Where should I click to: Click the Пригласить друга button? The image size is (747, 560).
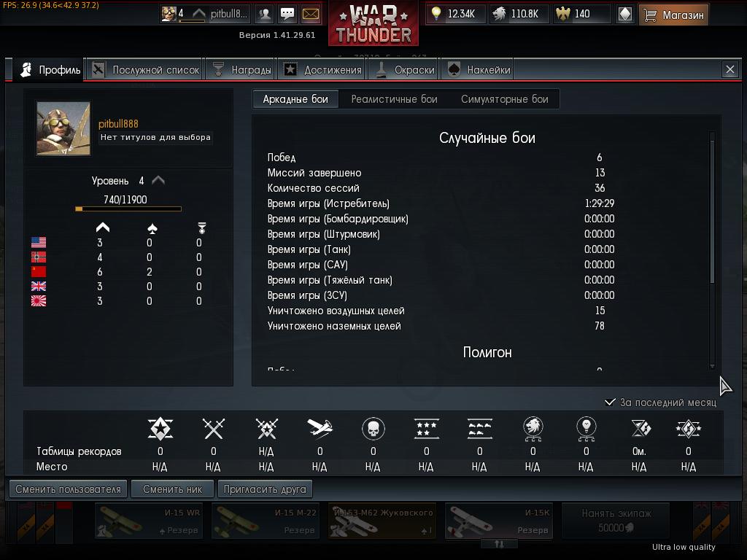265,489
